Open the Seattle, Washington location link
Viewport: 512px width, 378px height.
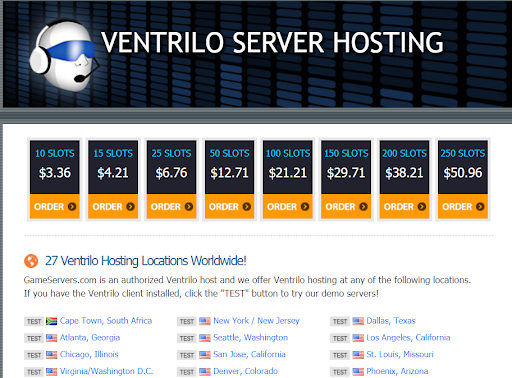251,338
